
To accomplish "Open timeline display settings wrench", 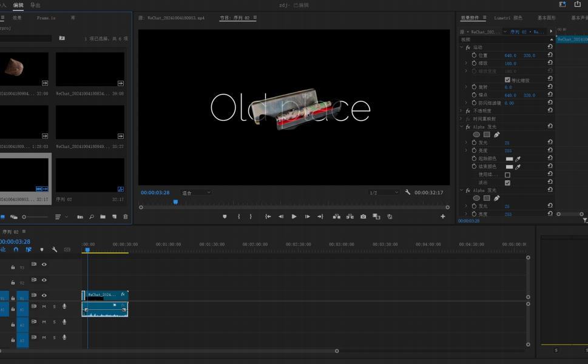I will [x=55, y=249].
